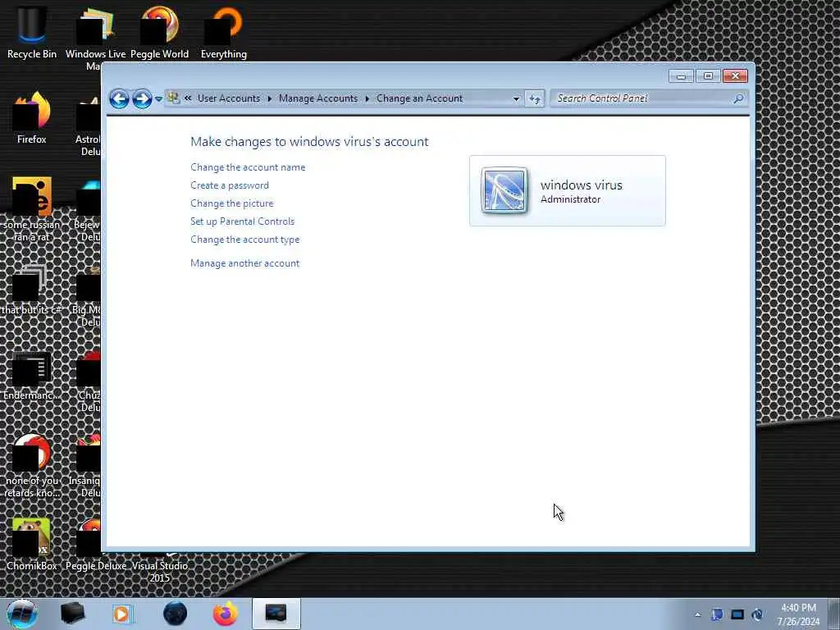The width and height of the screenshot is (840, 630).
Task: Navigate to Manage Accounts breadcrumb
Action: click(x=318, y=98)
